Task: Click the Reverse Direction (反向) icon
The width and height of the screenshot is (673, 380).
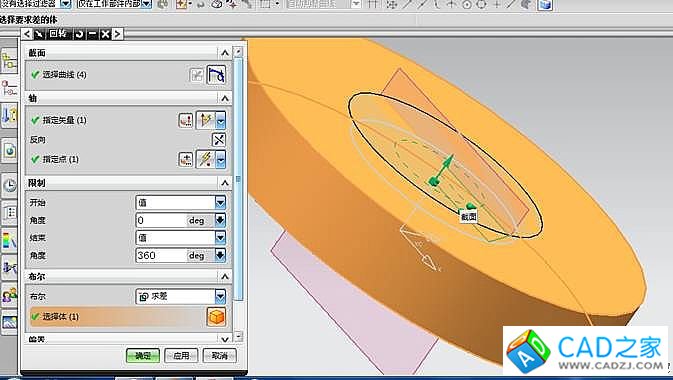Action: pos(219,140)
